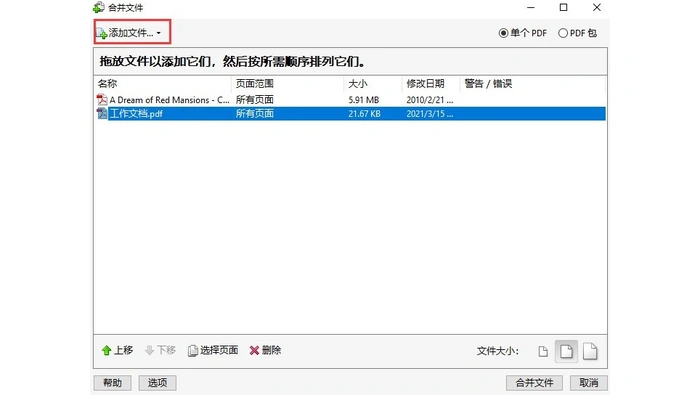
Task: Maximize the 合并文件 window
Action: click(563, 8)
